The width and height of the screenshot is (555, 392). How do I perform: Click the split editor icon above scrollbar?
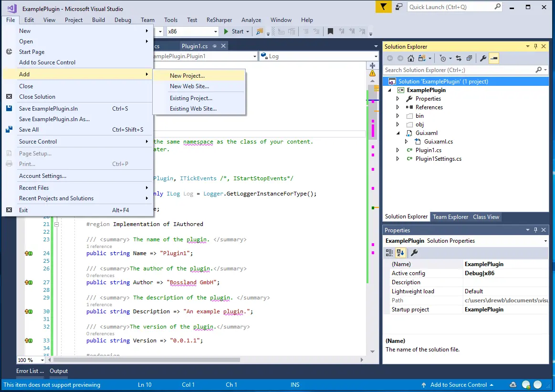click(x=372, y=65)
